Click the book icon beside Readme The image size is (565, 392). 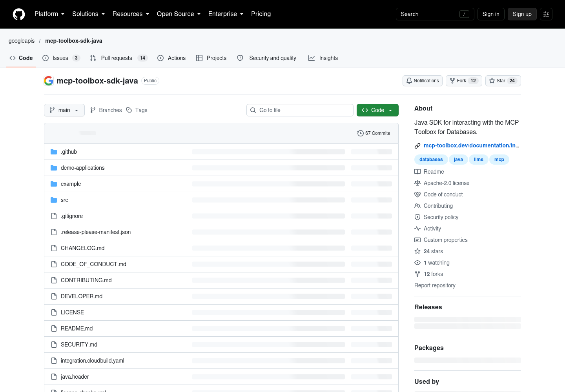[x=417, y=172]
